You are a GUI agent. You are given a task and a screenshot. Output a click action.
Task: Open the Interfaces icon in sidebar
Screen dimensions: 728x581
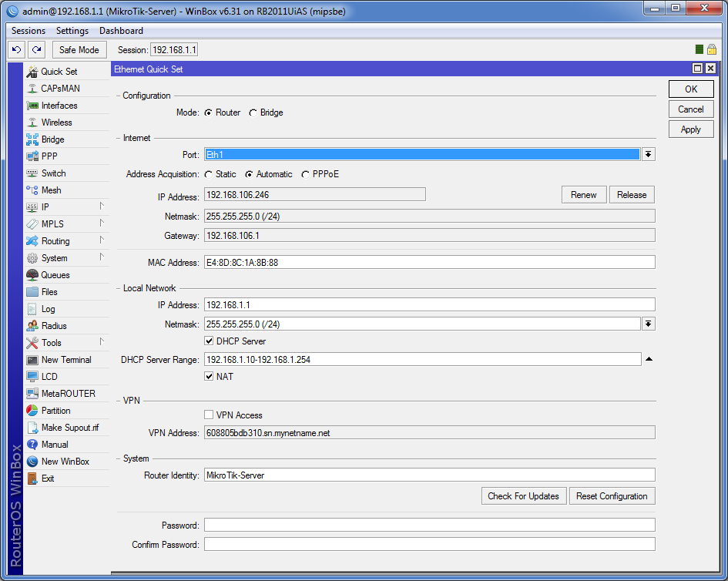[32, 106]
